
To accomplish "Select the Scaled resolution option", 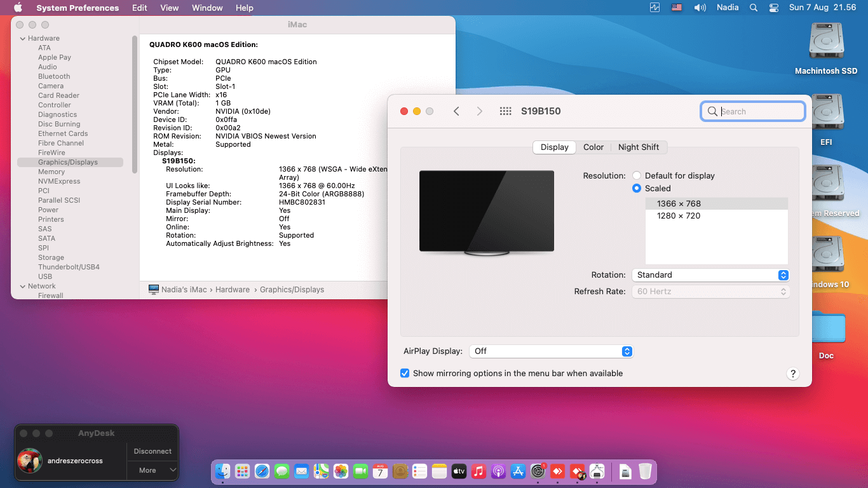I will pyautogui.click(x=637, y=189).
